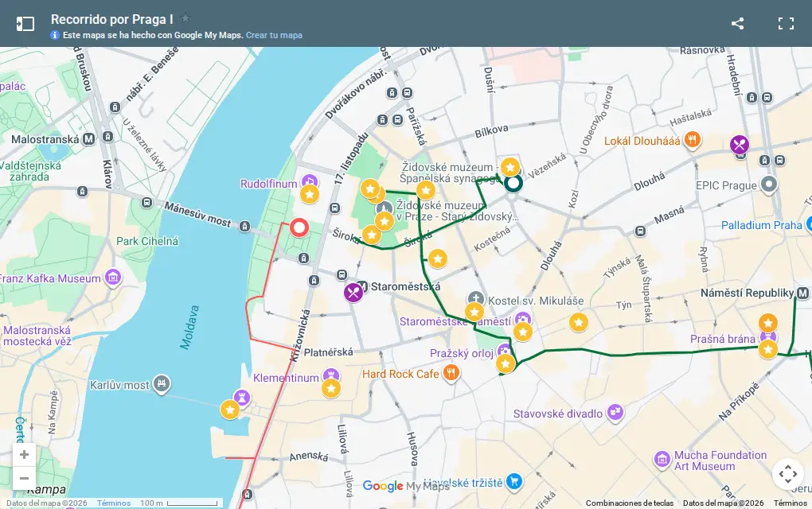Click the Malostranská mostecká věž label
This screenshot has width=812, height=509.
click(x=37, y=336)
